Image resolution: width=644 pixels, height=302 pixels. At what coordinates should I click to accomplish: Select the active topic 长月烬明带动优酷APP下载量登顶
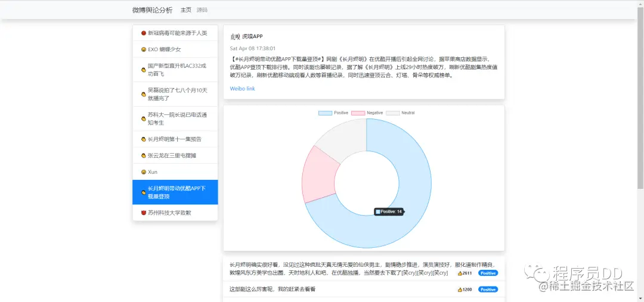pos(175,192)
